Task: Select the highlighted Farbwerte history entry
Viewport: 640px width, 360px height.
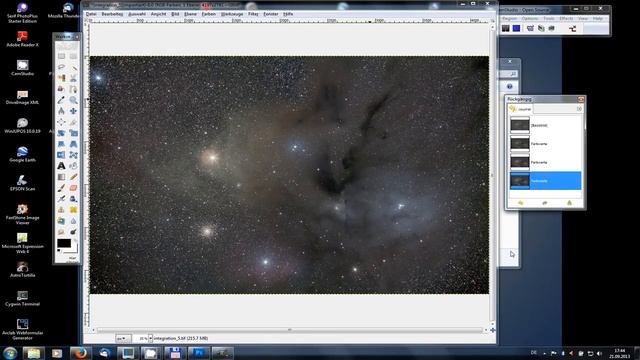Action: tap(545, 181)
